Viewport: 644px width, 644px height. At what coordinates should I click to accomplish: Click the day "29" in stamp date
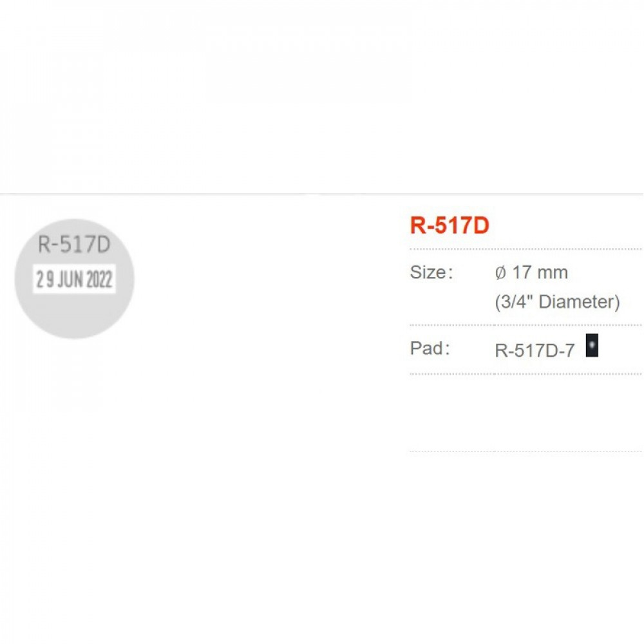coord(46,280)
